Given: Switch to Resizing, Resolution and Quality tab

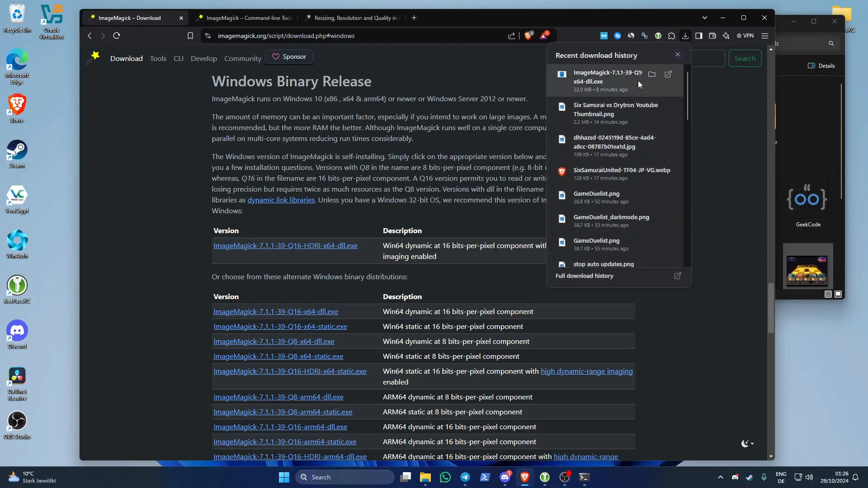Looking at the screenshot, I should click(353, 18).
